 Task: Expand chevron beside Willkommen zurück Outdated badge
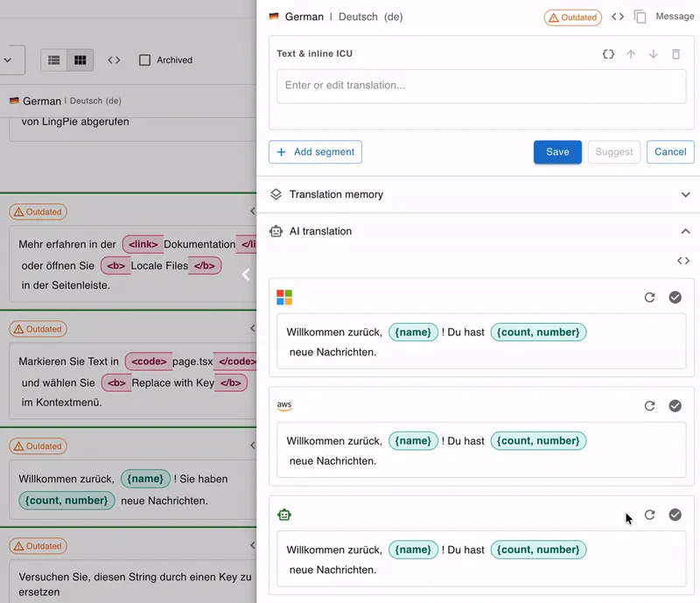(253, 445)
